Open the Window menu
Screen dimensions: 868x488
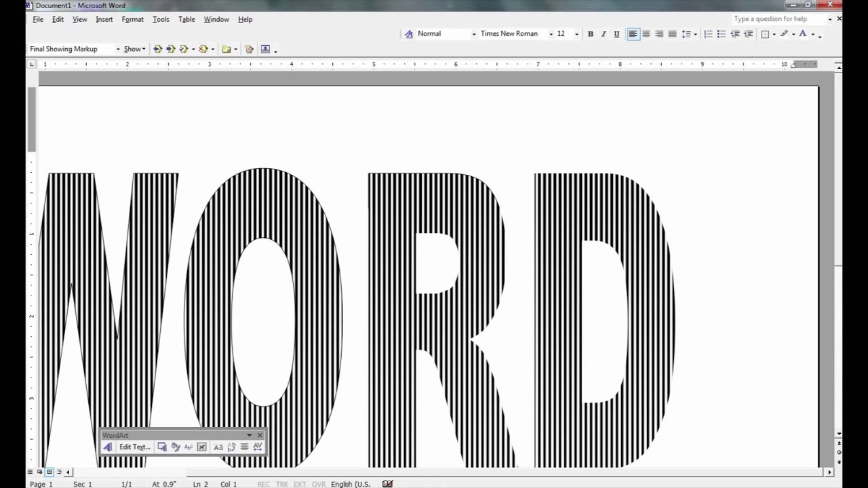click(216, 19)
